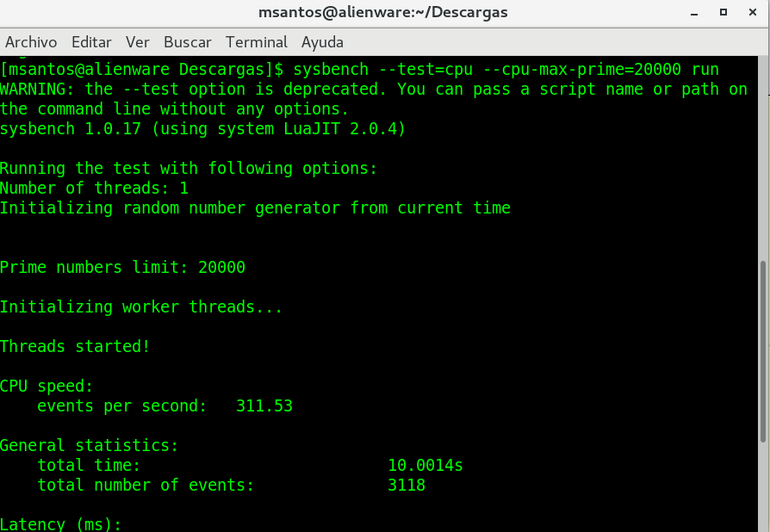This screenshot has width=770, height=532.
Task: Open the Archivo menu
Action: (31, 42)
